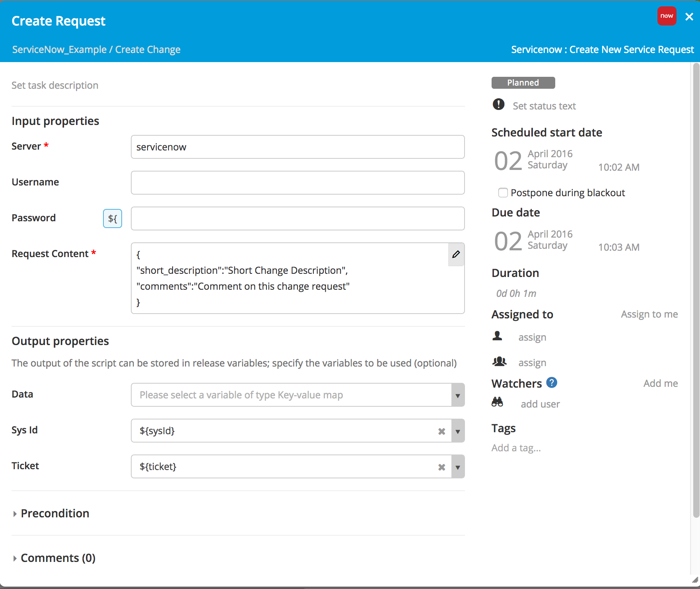
Task: Click the duration value 0d 0h 1m
Action: click(516, 293)
